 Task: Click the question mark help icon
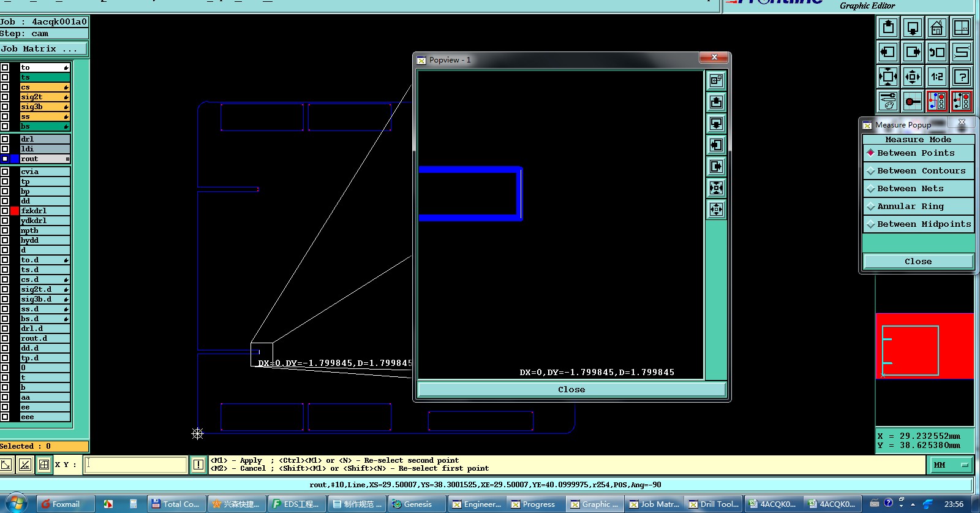[962, 77]
